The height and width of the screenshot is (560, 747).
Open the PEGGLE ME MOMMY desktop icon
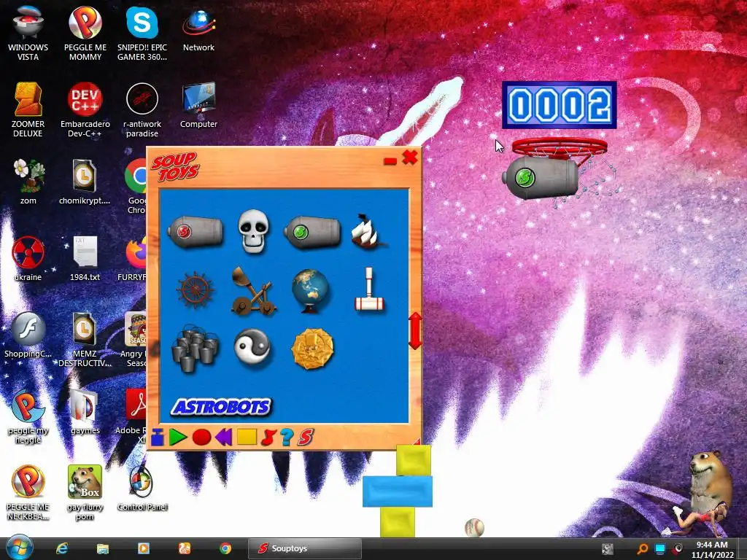point(85,34)
